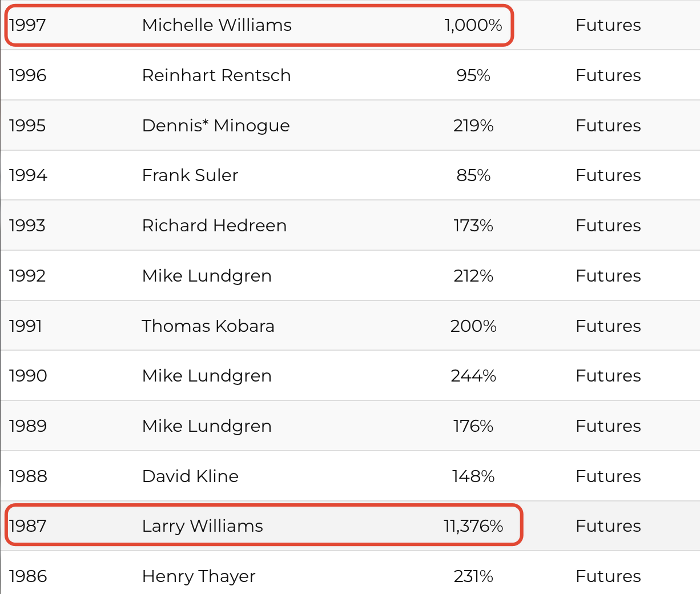Select the 11,376% return value

pyautogui.click(x=473, y=526)
